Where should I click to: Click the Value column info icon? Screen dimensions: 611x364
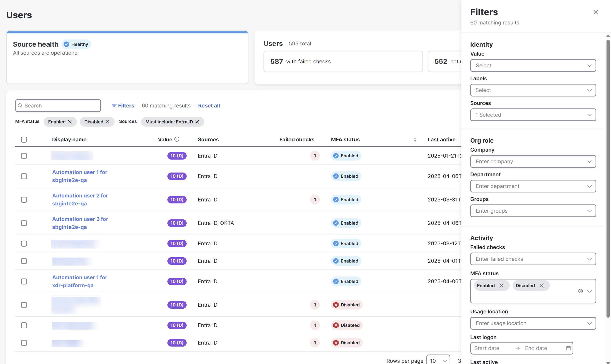177,139
